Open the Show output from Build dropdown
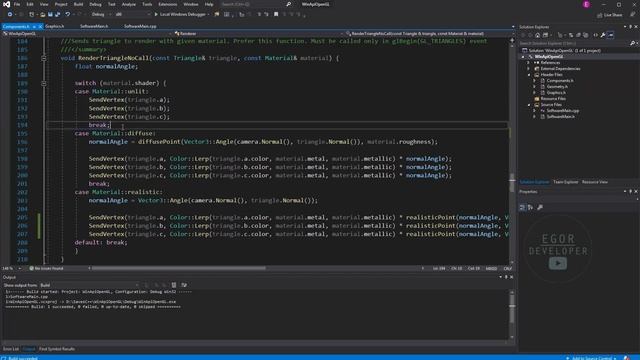 click(x=90, y=285)
